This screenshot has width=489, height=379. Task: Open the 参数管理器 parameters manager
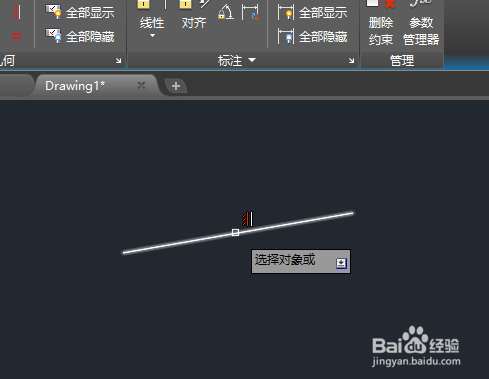point(421,23)
